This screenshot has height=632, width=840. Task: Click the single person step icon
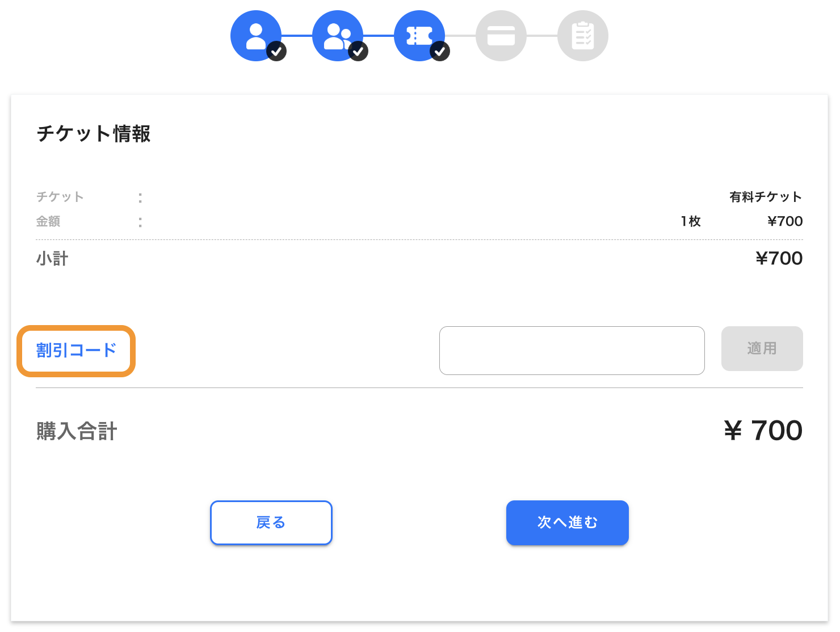(256, 36)
